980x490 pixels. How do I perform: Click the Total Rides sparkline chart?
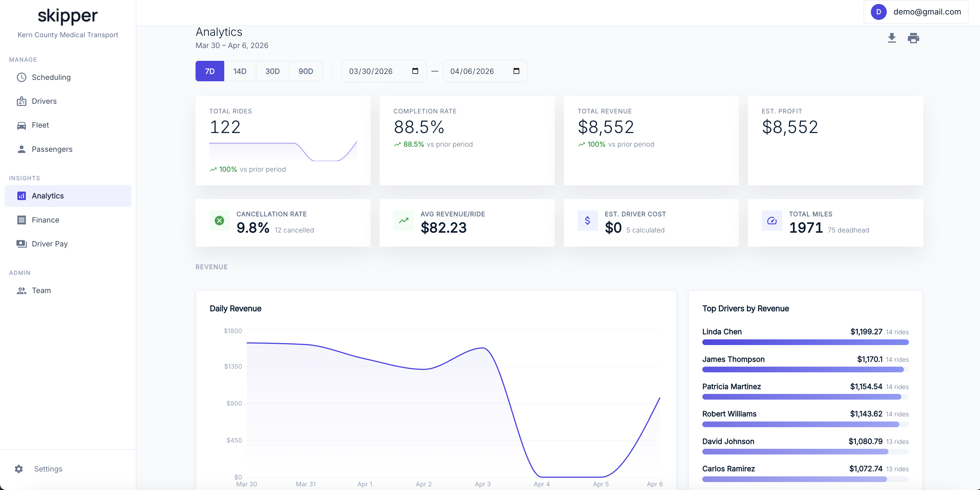tap(283, 151)
